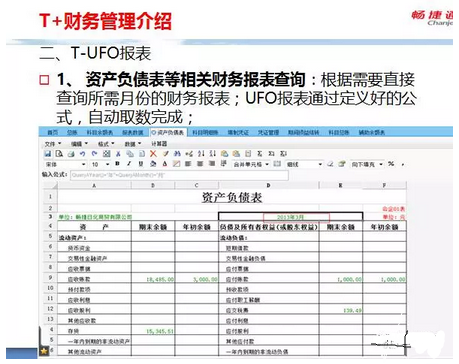The width and height of the screenshot is (459, 364).
Task: Click the sort ascending icon
Action: 201,154
